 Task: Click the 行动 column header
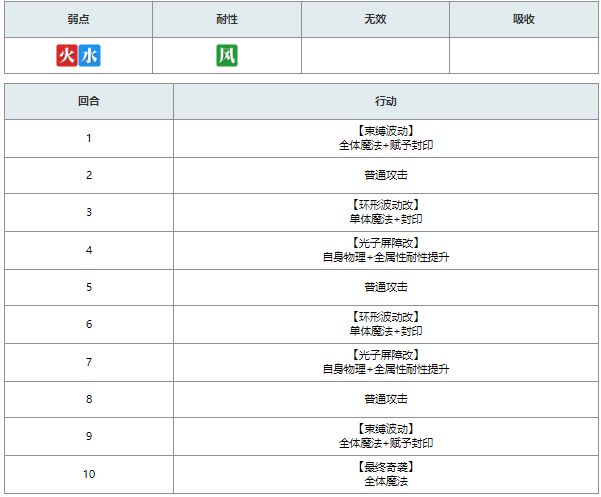(x=385, y=101)
